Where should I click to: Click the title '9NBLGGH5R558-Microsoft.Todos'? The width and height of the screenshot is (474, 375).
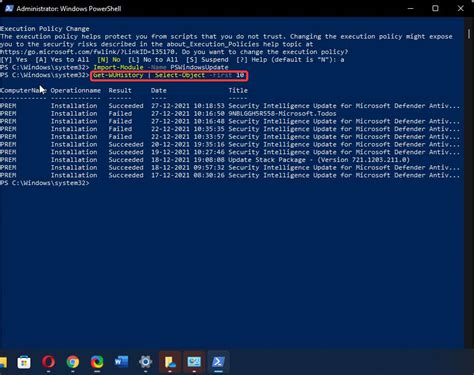[x=282, y=114]
